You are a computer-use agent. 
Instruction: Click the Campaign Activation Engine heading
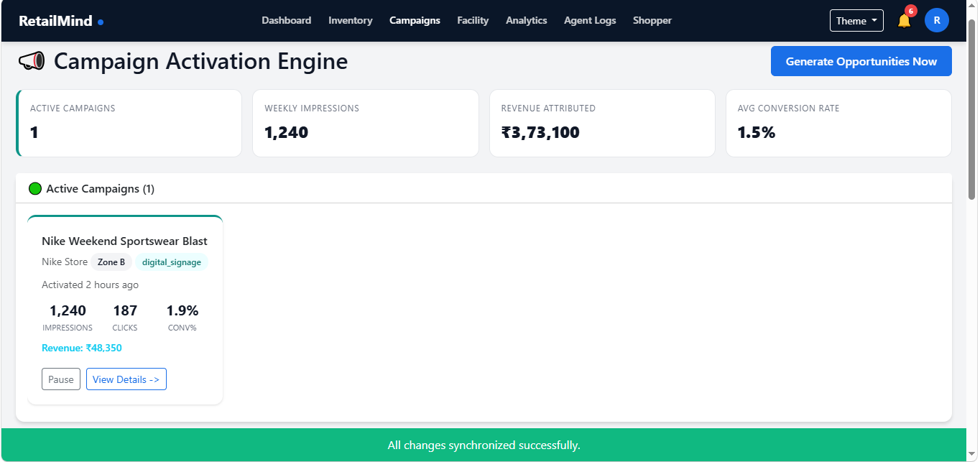[x=200, y=61]
